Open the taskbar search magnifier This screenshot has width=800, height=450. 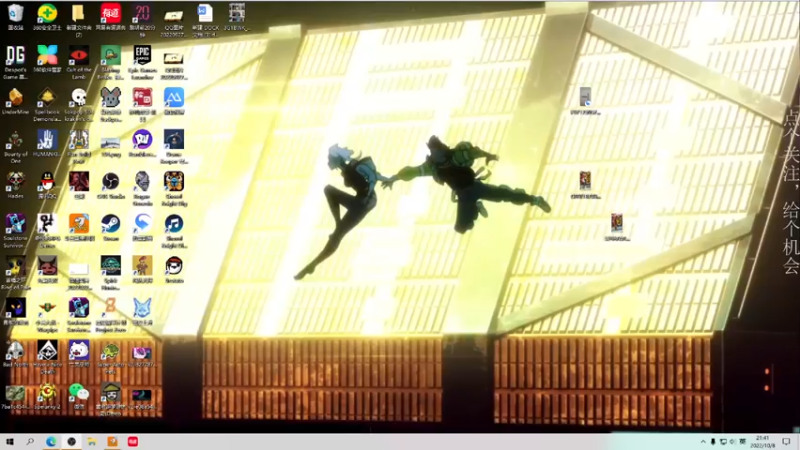pyautogui.click(x=30, y=442)
